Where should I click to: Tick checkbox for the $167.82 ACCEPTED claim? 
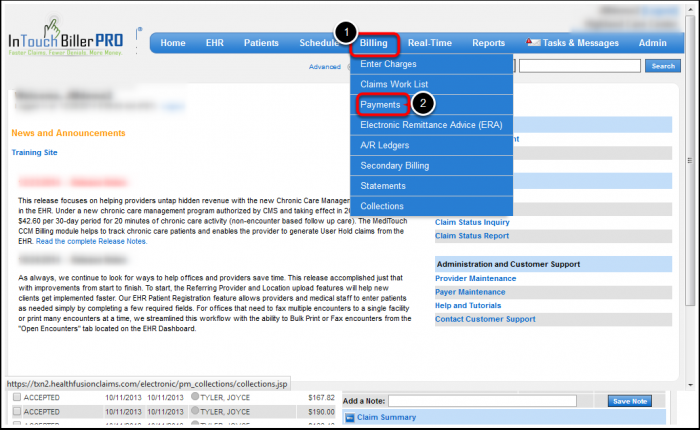click(16, 396)
